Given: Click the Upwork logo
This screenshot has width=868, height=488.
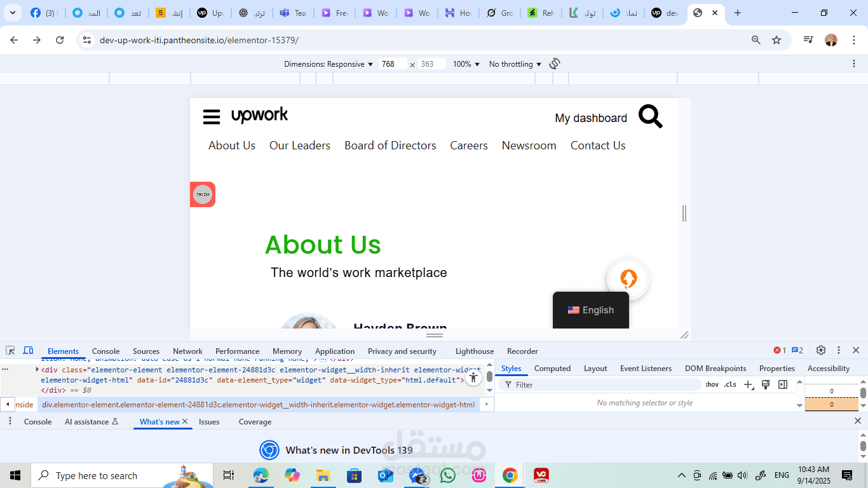Looking at the screenshot, I should (x=259, y=115).
